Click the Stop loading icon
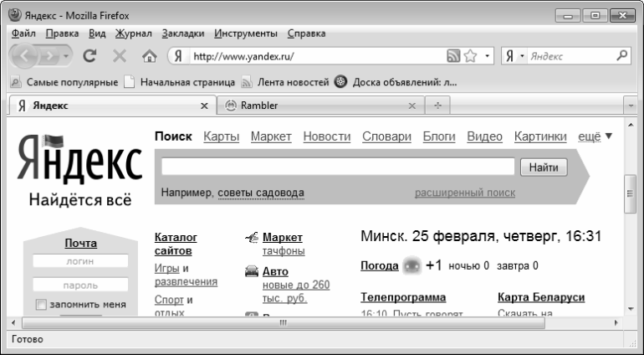Screen dimensions: 644x355 pos(119,57)
